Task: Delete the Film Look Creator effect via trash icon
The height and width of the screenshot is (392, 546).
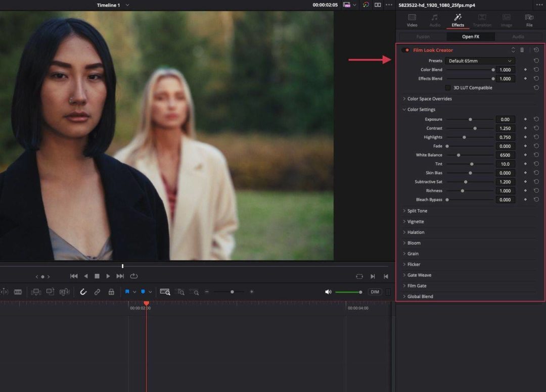Action: pyautogui.click(x=522, y=50)
